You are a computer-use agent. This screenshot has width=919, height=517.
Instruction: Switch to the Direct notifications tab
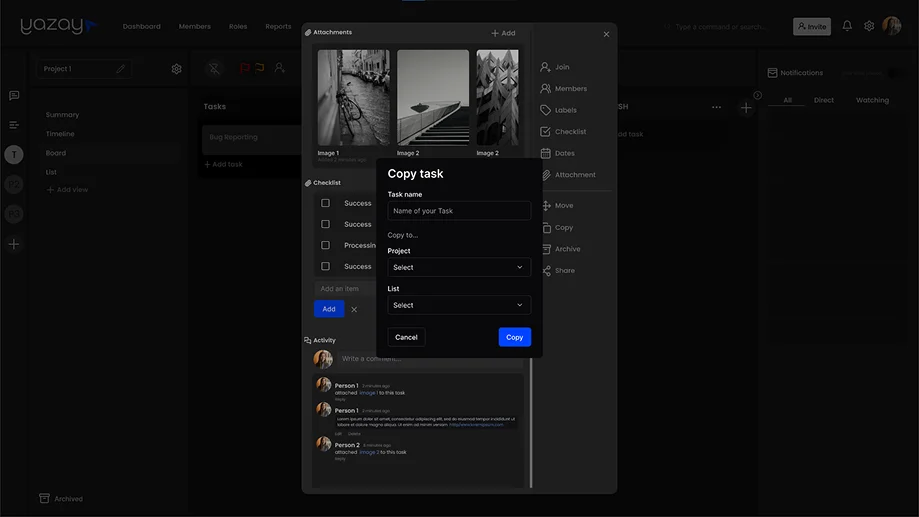(x=824, y=100)
